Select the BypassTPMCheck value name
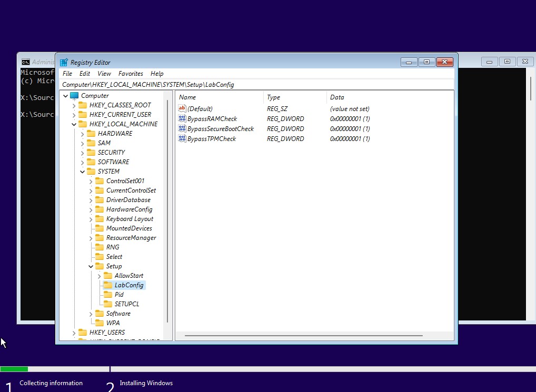The image size is (536, 392). click(212, 138)
